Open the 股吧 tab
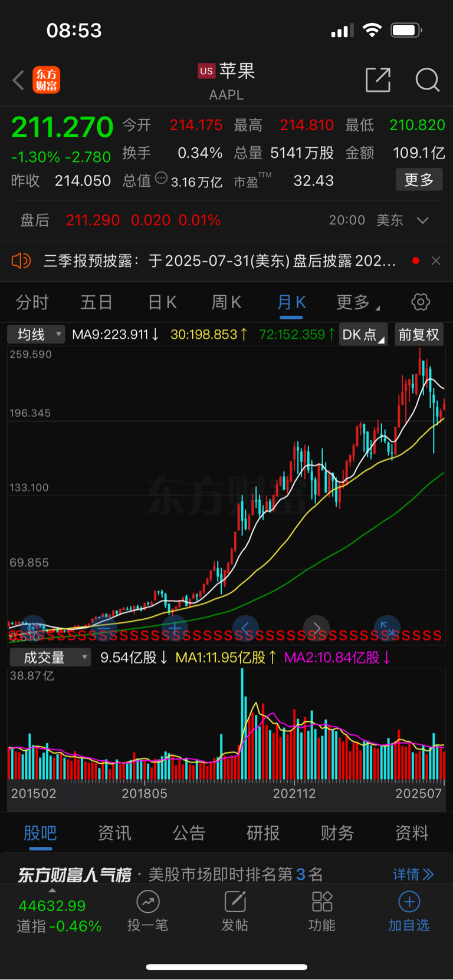Image resolution: width=453 pixels, height=980 pixels. point(40,833)
